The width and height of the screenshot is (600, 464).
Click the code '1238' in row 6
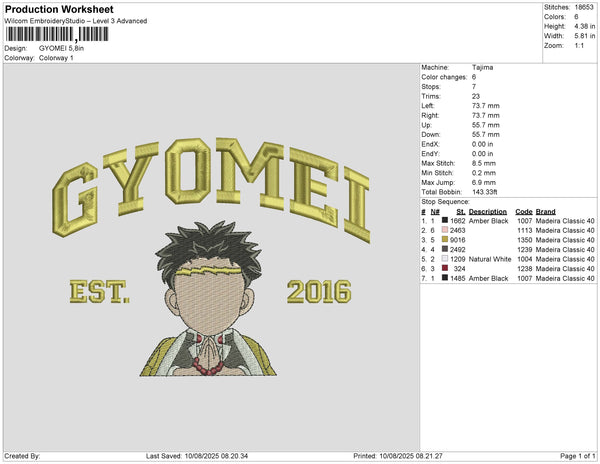525,269
